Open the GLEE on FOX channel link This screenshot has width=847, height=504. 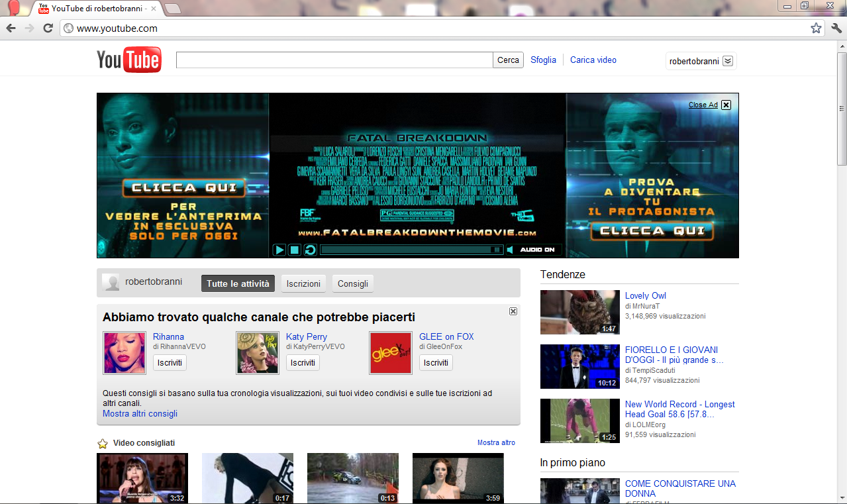click(x=446, y=336)
